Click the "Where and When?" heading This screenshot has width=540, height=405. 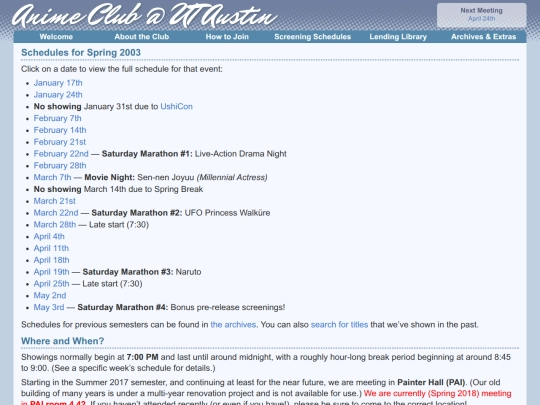(x=63, y=341)
